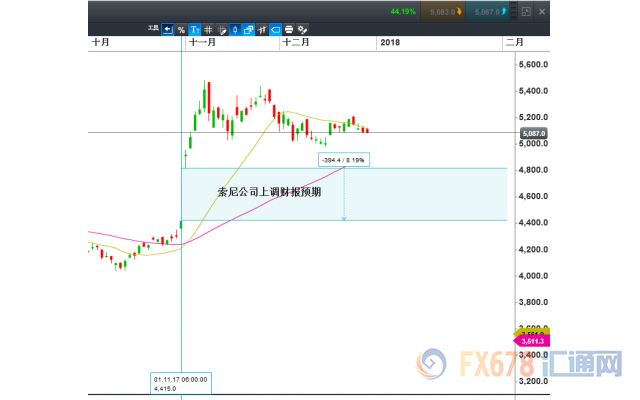Click the striped depth handle beside buy price
The image size is (640, 400).
pyautogui.click(x=513, y=11)
